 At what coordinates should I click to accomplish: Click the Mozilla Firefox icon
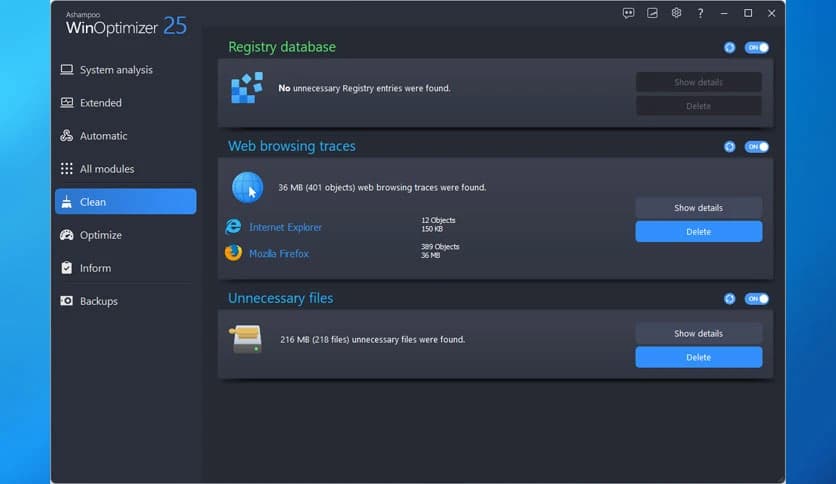(233, 253)
